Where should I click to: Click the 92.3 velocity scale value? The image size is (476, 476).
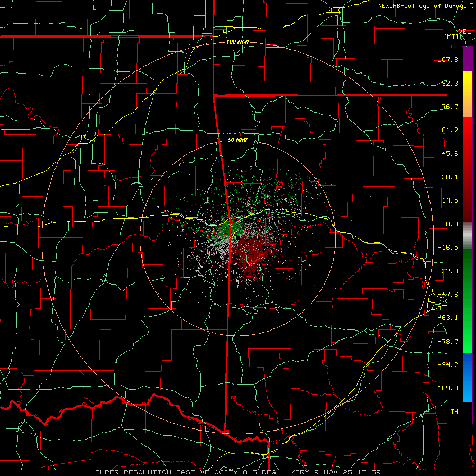pyautogui.click(x=450, y=83)
